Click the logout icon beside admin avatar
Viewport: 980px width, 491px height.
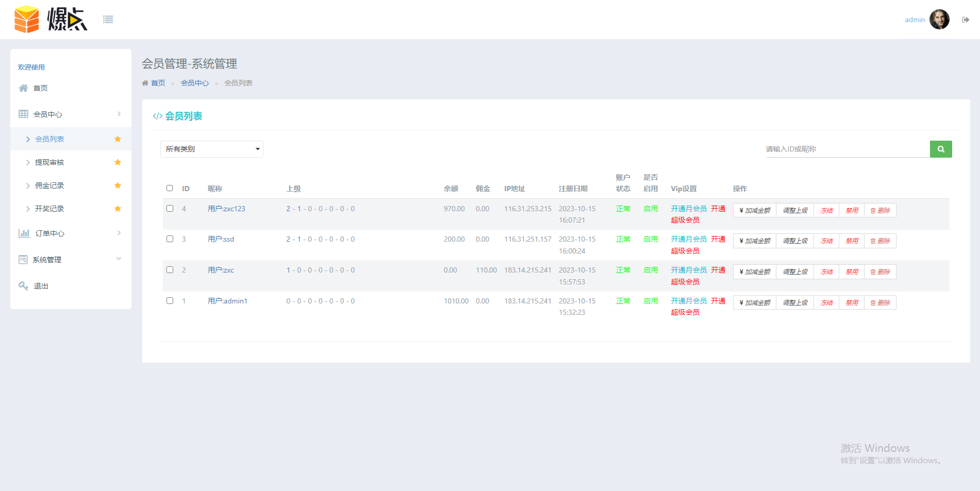point(966,20)
